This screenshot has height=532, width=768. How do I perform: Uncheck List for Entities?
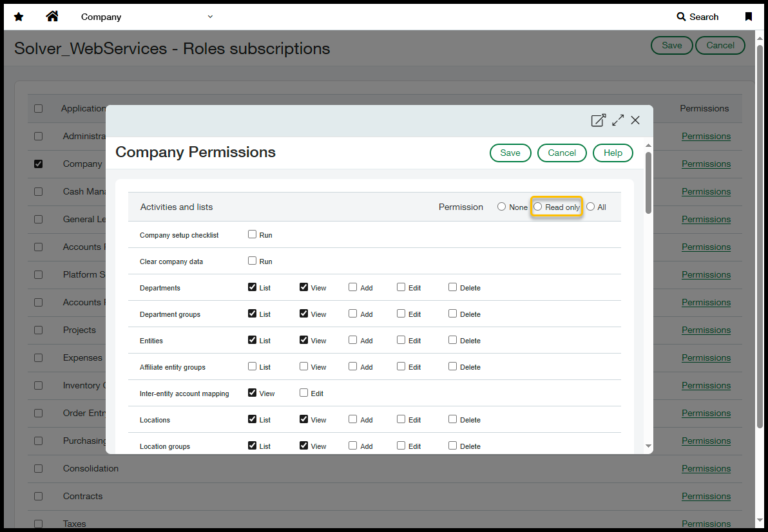253,340
